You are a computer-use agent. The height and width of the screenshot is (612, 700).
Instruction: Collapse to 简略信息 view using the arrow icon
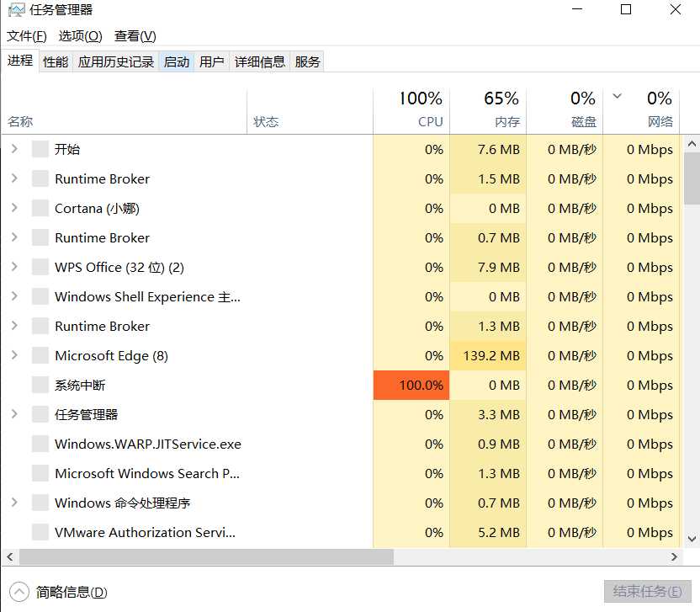click(x=19, y=591)
